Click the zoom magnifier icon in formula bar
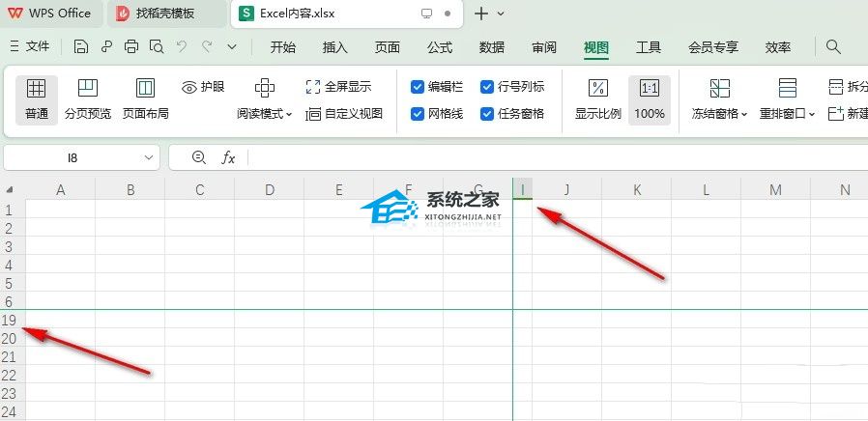Screen dimensions: 868x421 click(x=198, y=157)
